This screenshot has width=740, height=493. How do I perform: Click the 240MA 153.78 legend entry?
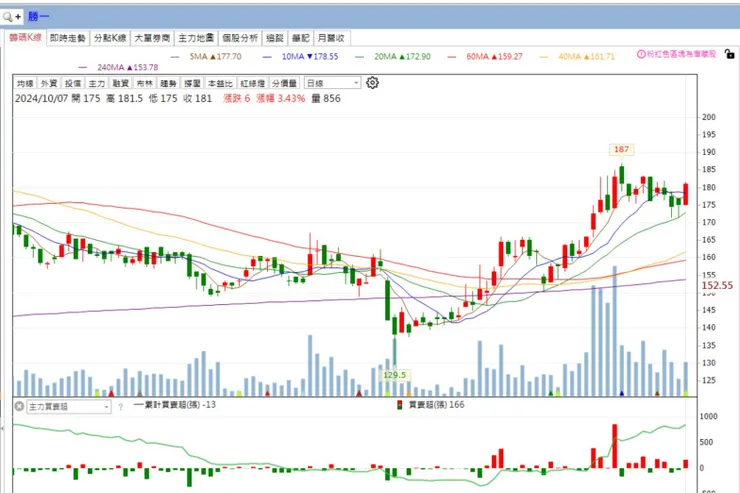[118, 67]
